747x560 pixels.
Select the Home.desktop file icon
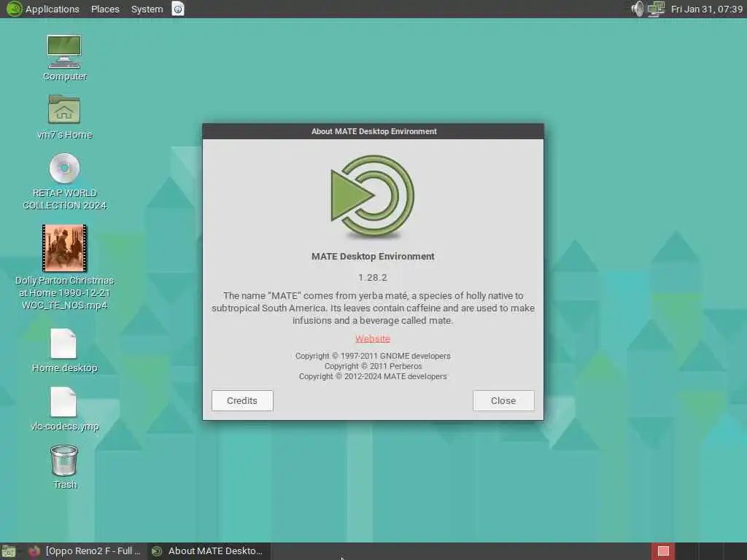[x=63, y=343]
